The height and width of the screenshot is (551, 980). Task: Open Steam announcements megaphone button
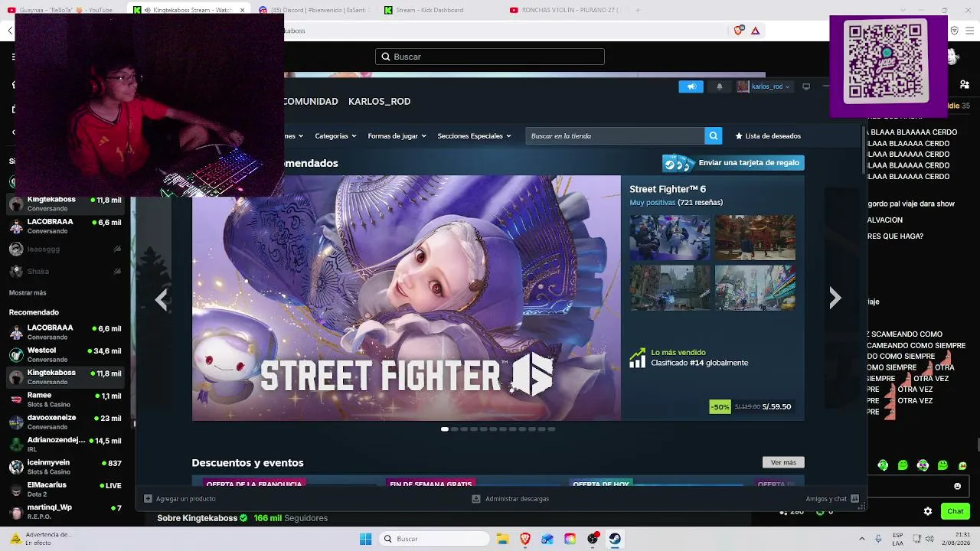[691, 86]
